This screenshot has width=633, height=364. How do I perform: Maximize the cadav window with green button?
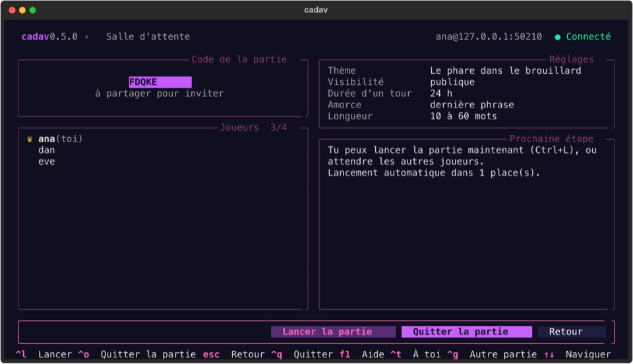click(33, 10)
